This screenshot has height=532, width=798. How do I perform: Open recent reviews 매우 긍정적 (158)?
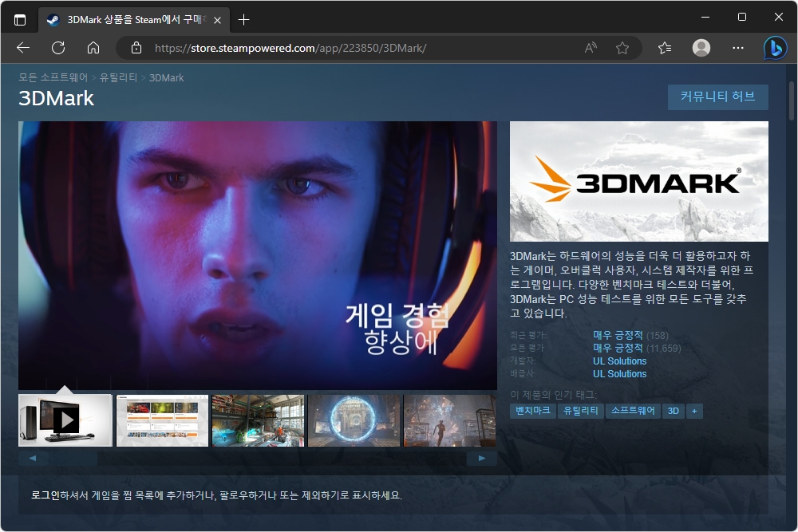pos(630,335)
